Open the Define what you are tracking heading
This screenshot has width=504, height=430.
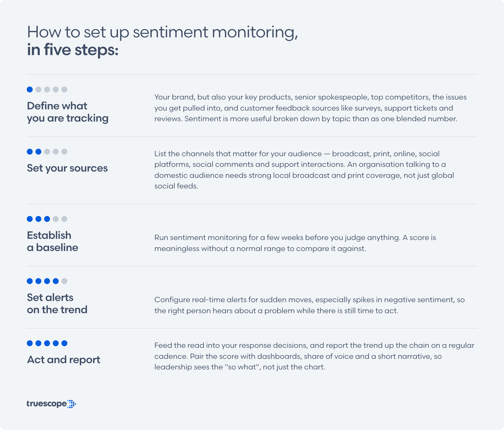pyautogui.click(x=68, y=112)
